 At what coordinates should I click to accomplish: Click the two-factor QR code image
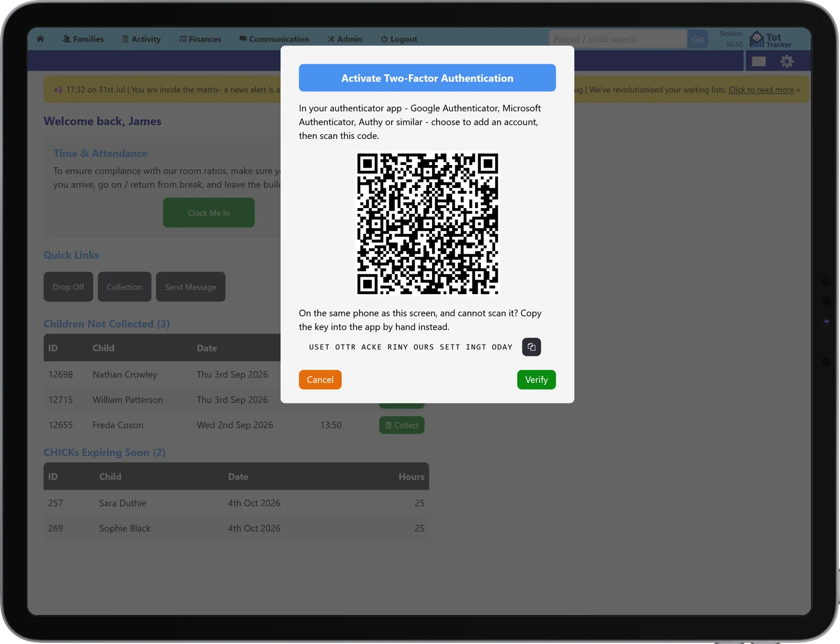pos(427,224)
